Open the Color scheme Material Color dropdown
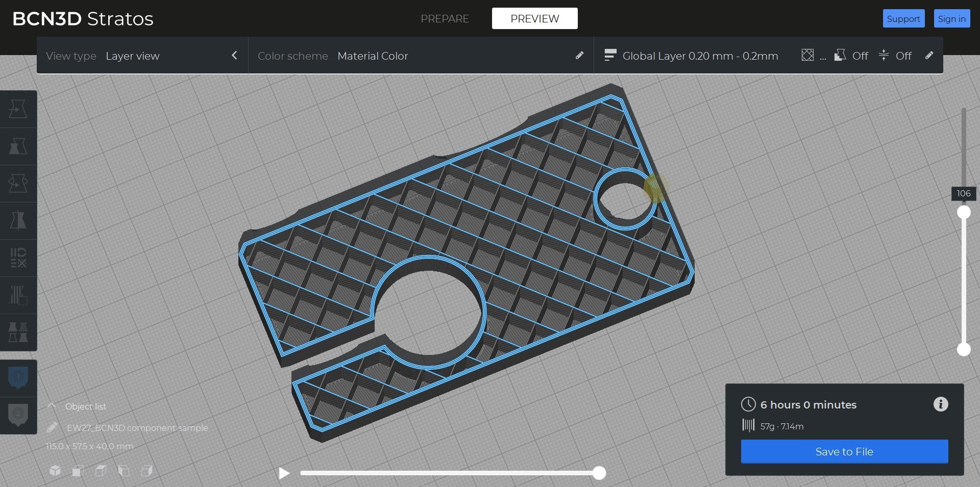 [x=421, y=56]
